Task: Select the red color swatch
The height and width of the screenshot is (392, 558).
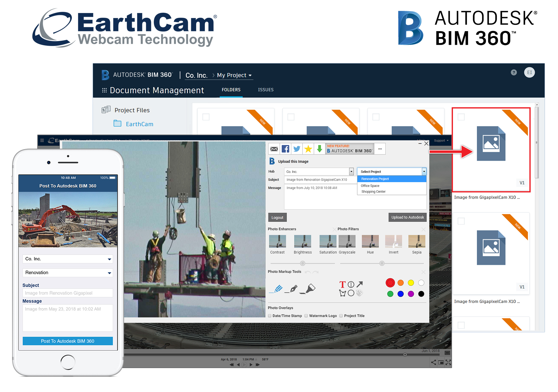Action: 390,283
